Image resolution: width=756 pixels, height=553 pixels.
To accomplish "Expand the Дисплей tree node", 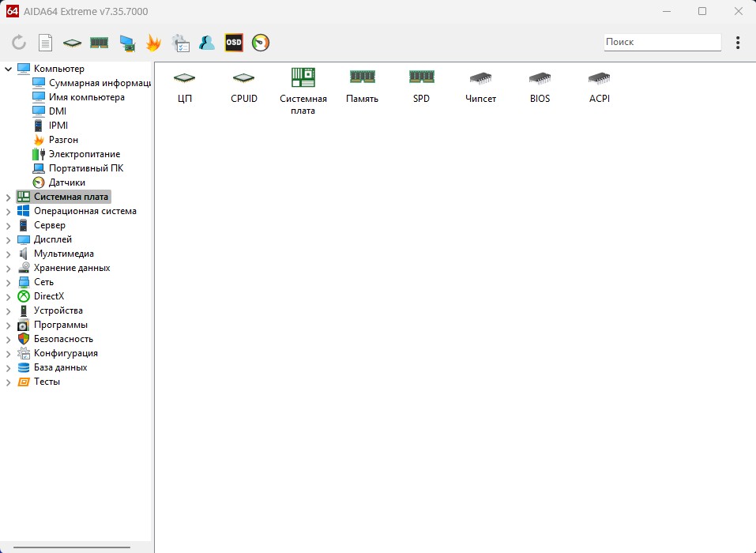I will point(8,239).
